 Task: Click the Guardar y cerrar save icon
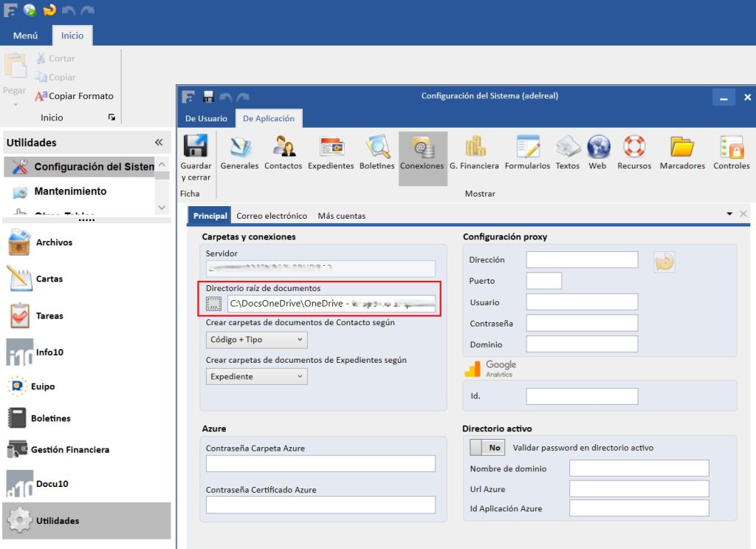[196, 147]
